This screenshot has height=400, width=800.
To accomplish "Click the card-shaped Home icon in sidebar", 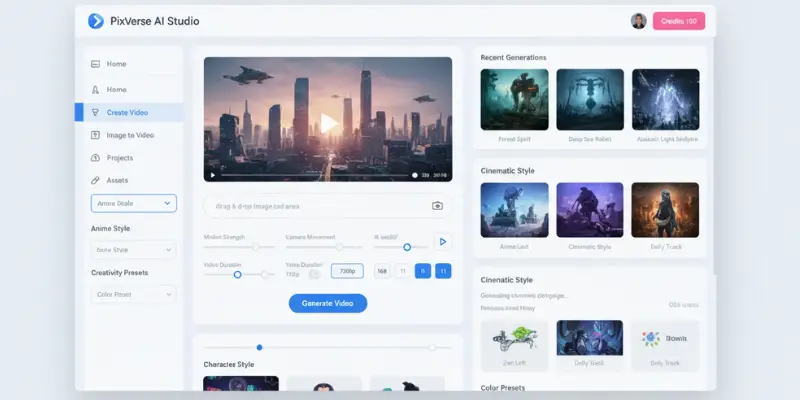I will click(x=95, y=64).
